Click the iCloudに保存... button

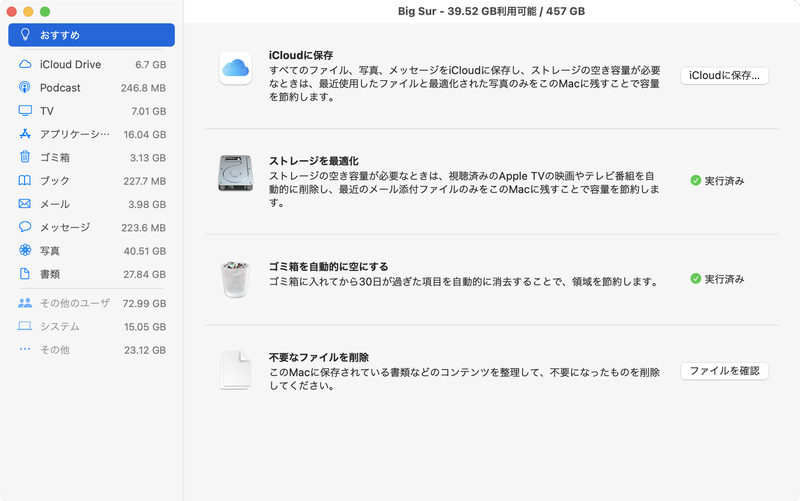click(724, 76)
